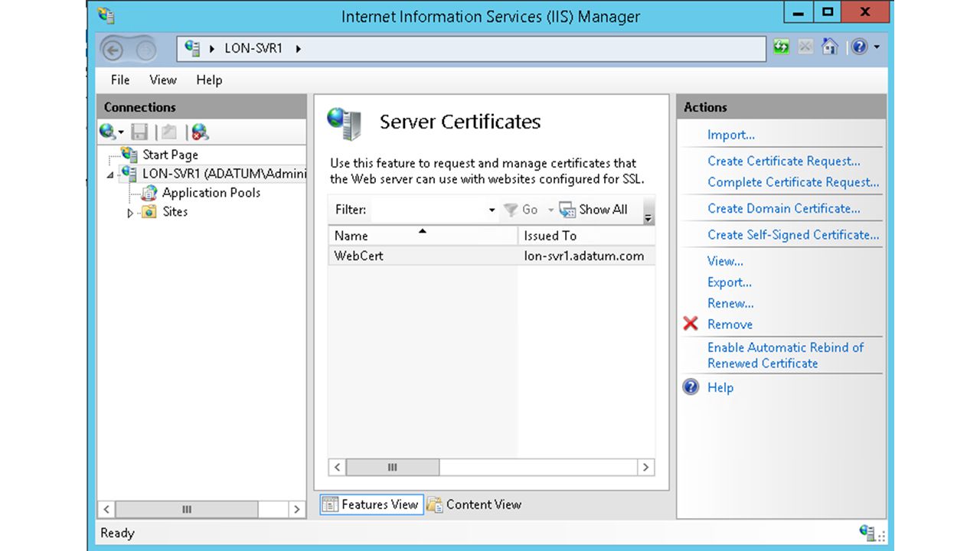The height and width of the screenshot is (551, 980).
Task: Click the Sites folder globe icon
Action: pos(149,212)
